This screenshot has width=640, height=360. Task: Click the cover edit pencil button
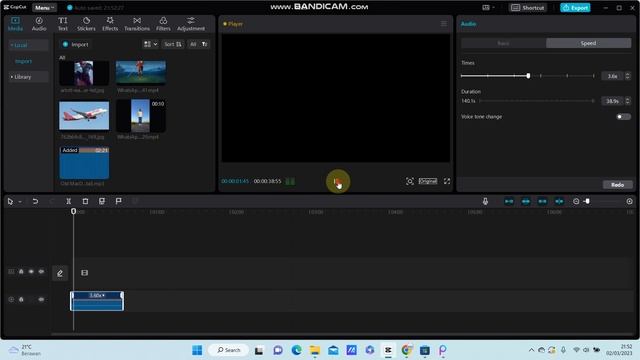pos(60,273)
